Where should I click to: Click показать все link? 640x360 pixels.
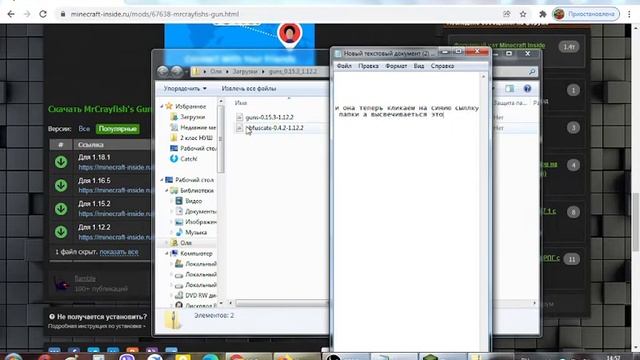(119, 252)
